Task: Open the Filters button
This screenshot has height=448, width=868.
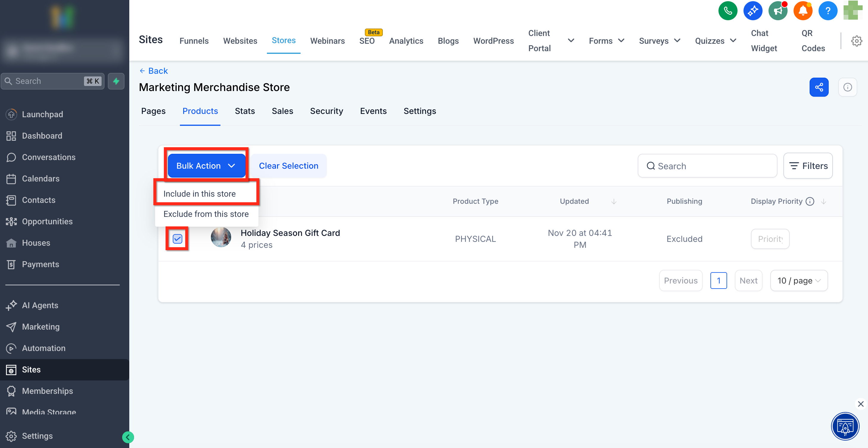Action: coord(808,166)
